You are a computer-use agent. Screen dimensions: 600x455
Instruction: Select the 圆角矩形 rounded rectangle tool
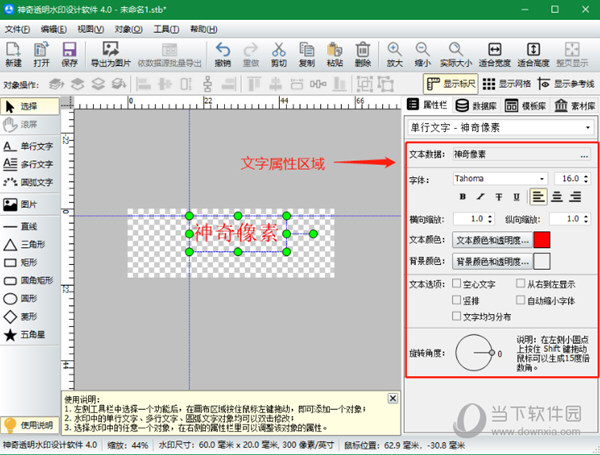coord(30,280)
